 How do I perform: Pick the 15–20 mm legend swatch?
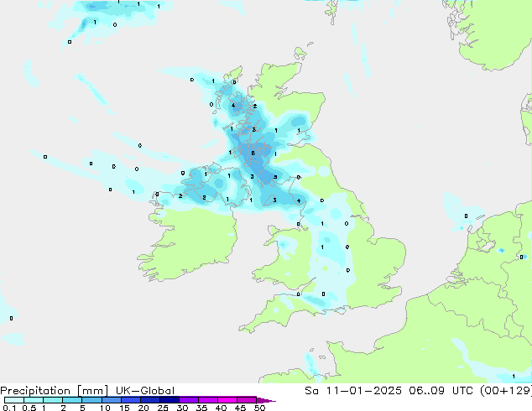(x=131, y=400)
